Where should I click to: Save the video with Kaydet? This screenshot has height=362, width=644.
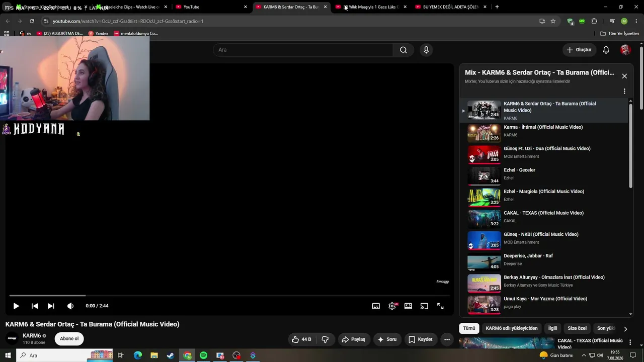[x=421, y=339]
